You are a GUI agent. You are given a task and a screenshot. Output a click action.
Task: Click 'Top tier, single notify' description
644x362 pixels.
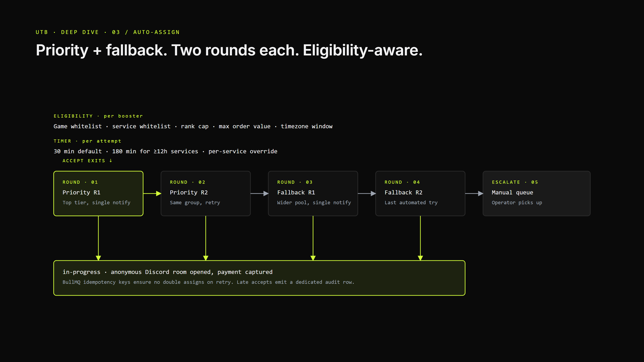(97, 203)
